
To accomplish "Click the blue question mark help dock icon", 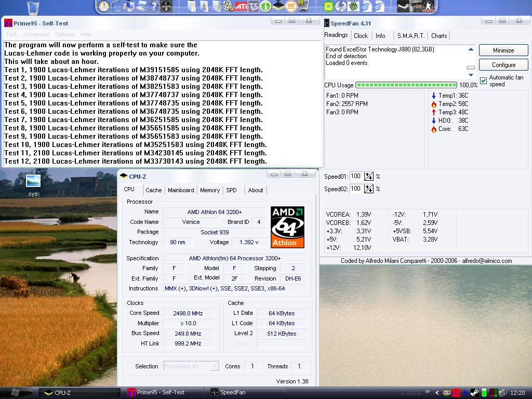I will (x=154, y=6).
